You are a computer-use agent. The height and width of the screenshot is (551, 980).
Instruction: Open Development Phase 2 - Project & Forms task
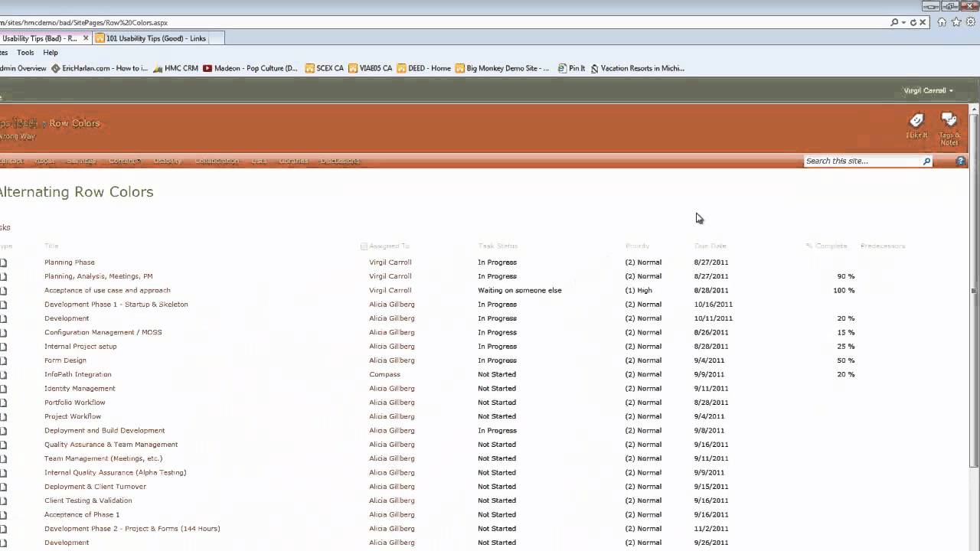coord(132,529)
